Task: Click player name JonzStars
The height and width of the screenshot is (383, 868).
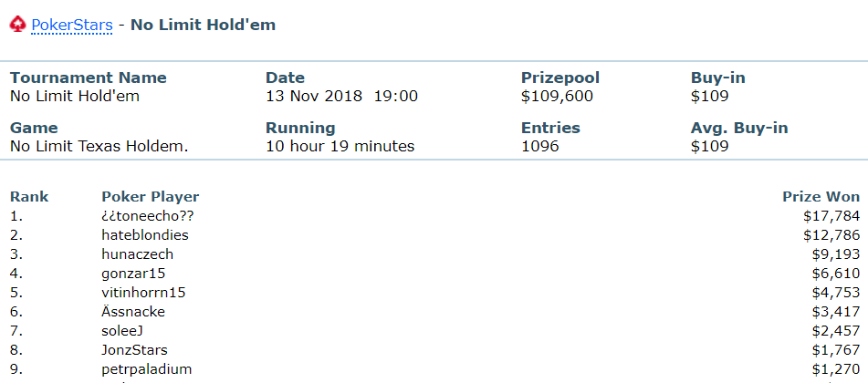Action: tap(134, 350)
